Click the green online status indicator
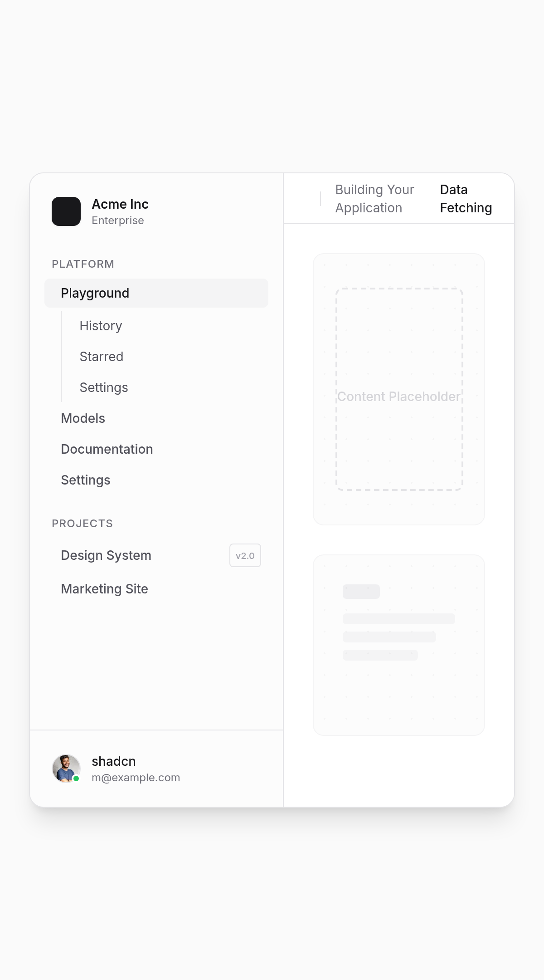The image size is (544, 980). point(76,779)
